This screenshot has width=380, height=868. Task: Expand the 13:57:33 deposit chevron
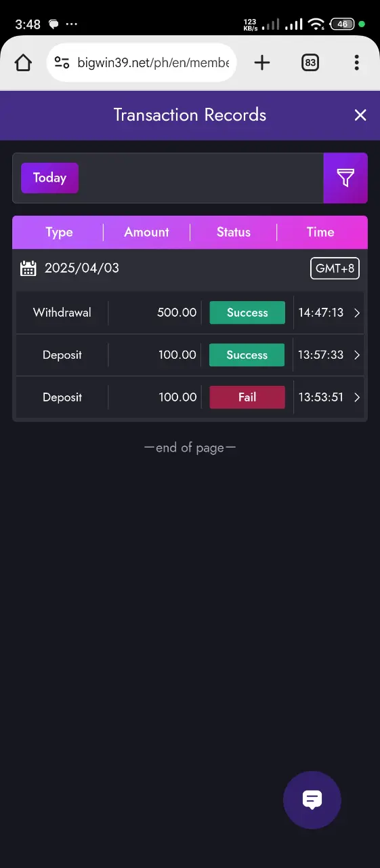[x=358, y=355]
